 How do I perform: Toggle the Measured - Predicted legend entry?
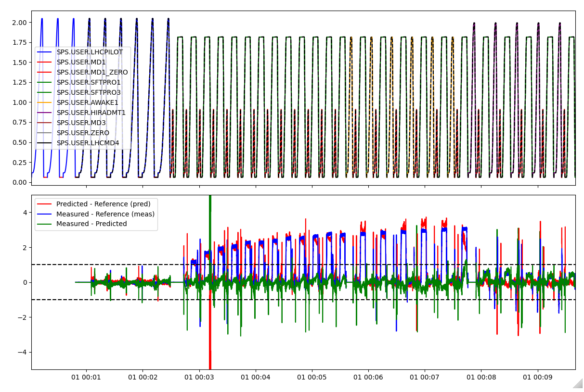pos(91,224)
